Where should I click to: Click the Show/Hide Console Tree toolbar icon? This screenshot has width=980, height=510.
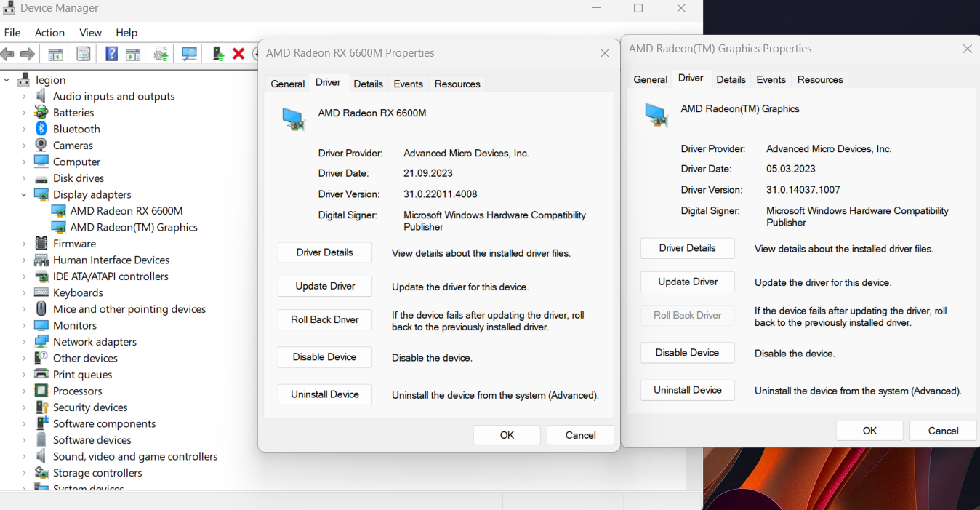(x=55, y=55)
